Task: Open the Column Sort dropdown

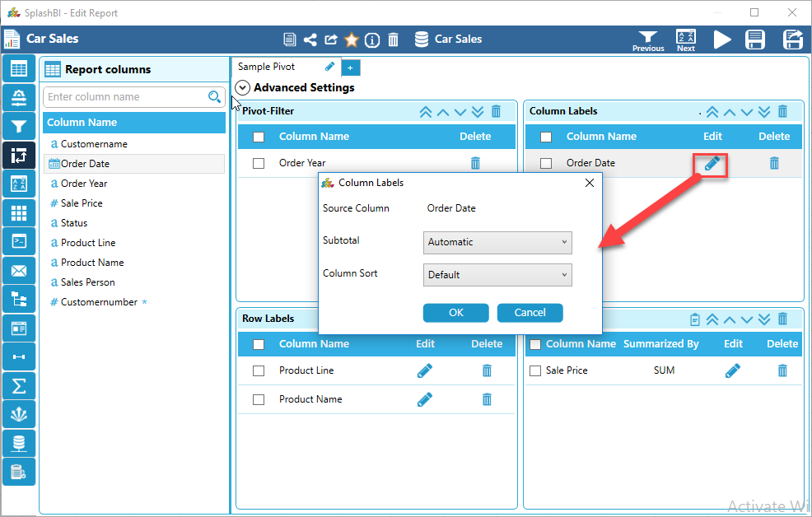Action: (497, 275)
